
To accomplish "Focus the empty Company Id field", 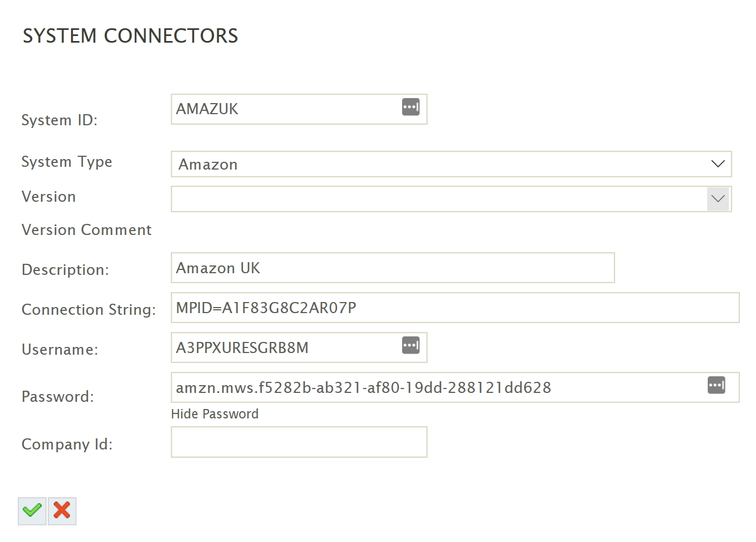I will [299, 442].
